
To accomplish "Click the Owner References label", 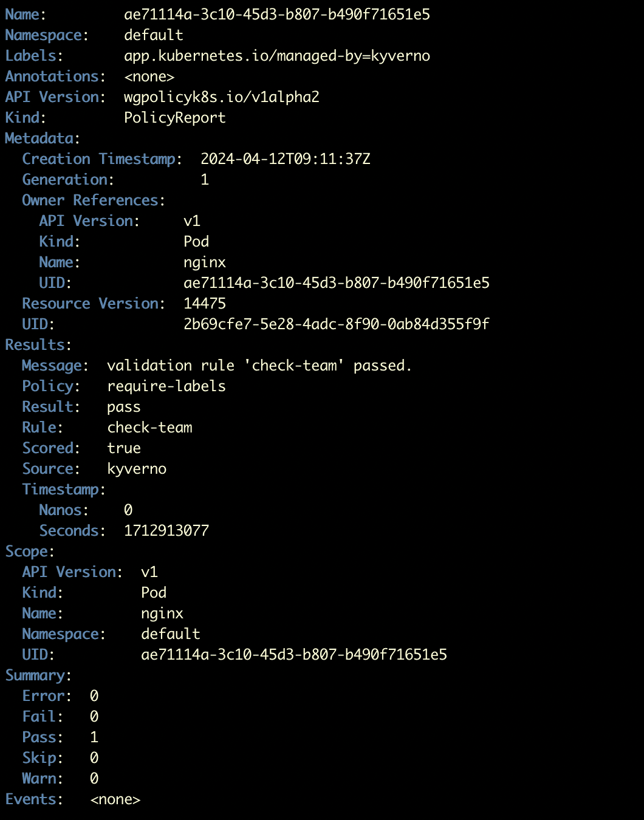I will click(93, 200).
